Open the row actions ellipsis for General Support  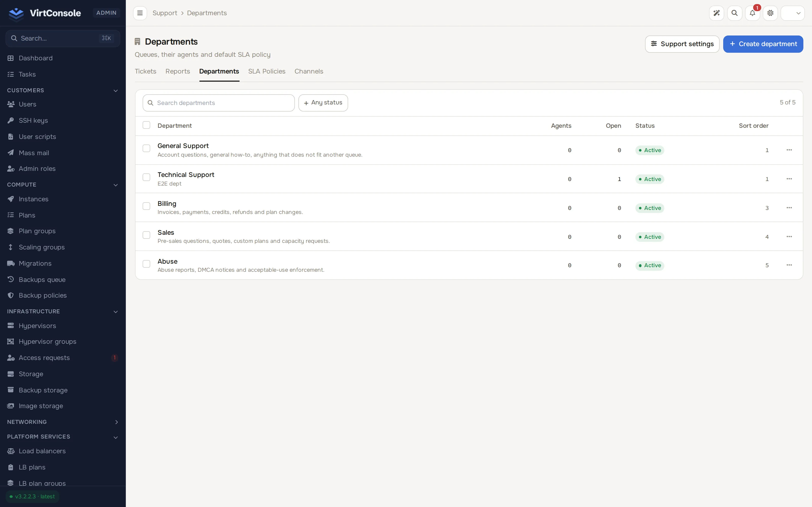789,150
